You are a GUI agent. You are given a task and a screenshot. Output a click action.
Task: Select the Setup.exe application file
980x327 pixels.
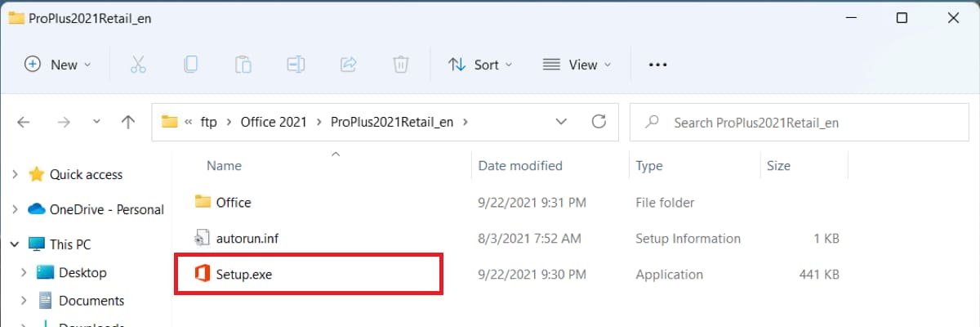244,275
